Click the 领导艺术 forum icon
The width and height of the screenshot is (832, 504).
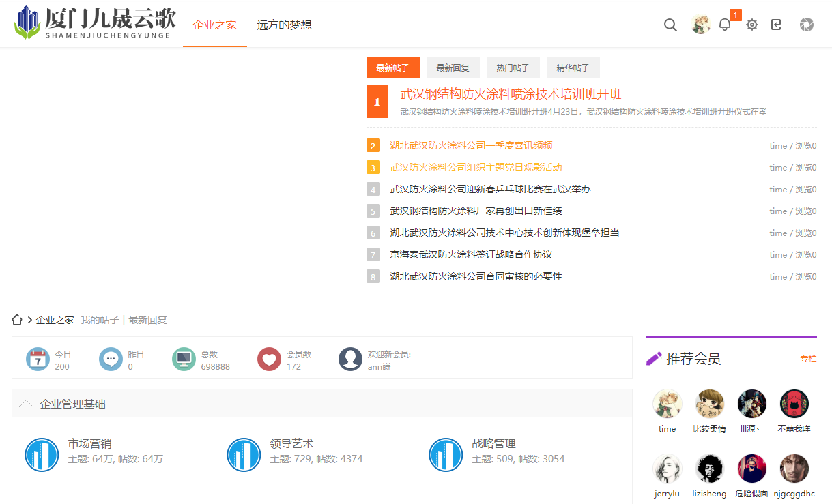point(244,455)
